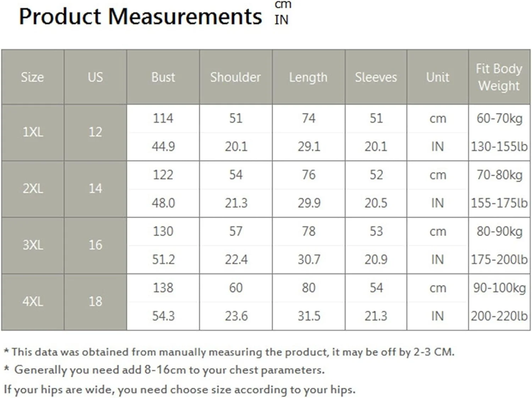Select the 1XL size row label

[33, 132]
